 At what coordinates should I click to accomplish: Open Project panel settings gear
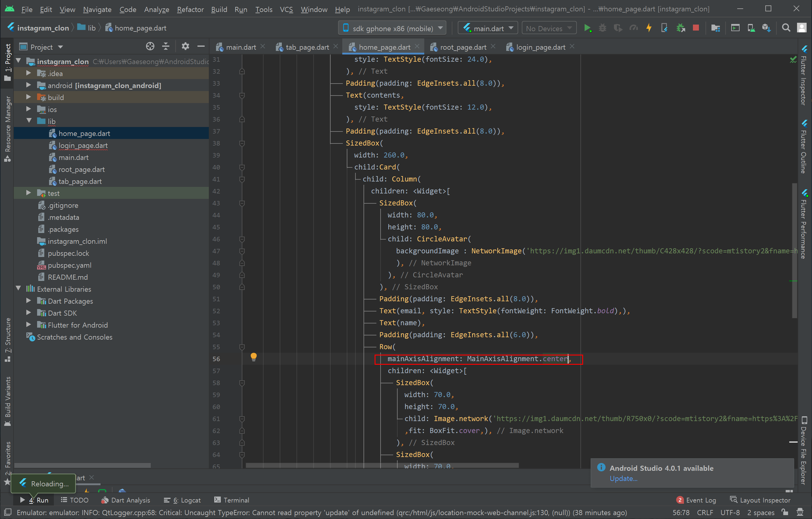tap(185, 46)
